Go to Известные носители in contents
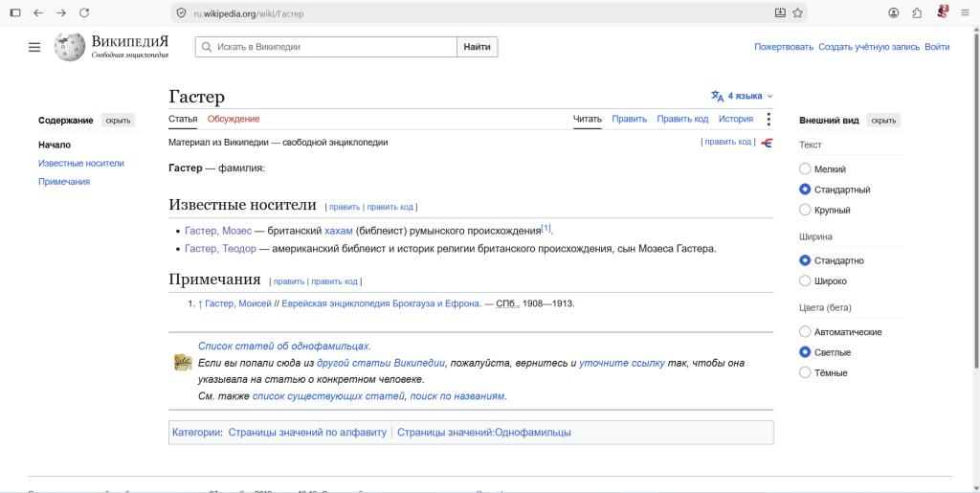Screen dimensions: 980x493 tap(81, 163)
